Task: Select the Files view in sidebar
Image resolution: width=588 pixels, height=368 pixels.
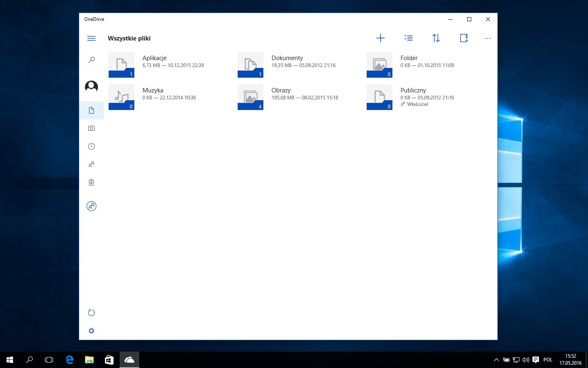Action: (91, 110)
